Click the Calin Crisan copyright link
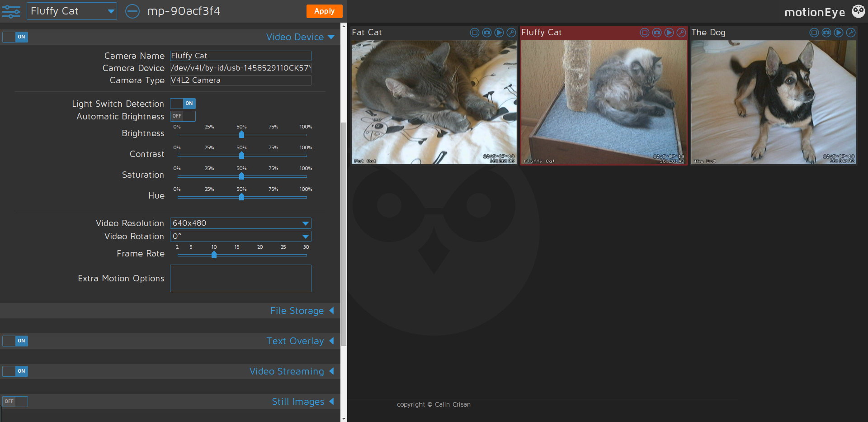The image size is (868, 422). pos(453,404)
